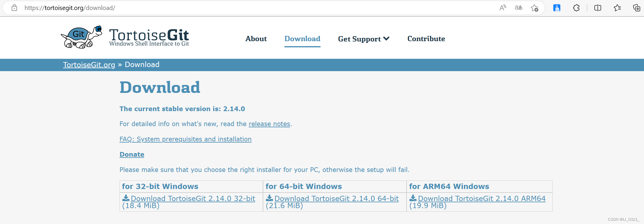Click 'The current stable version is: 2.14.0'
Screen dimensions: 644x224
182,109
